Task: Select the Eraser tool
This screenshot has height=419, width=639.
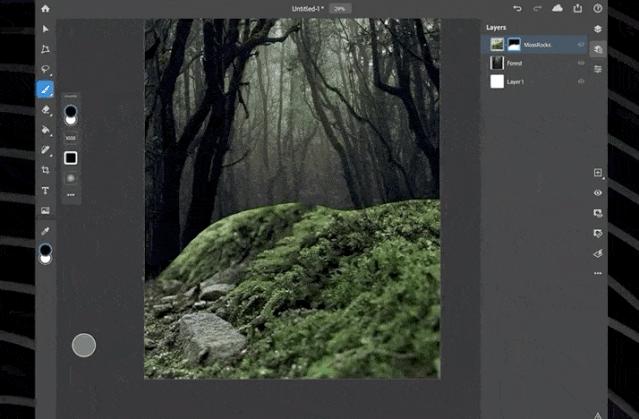Action: tap(45, 110)
